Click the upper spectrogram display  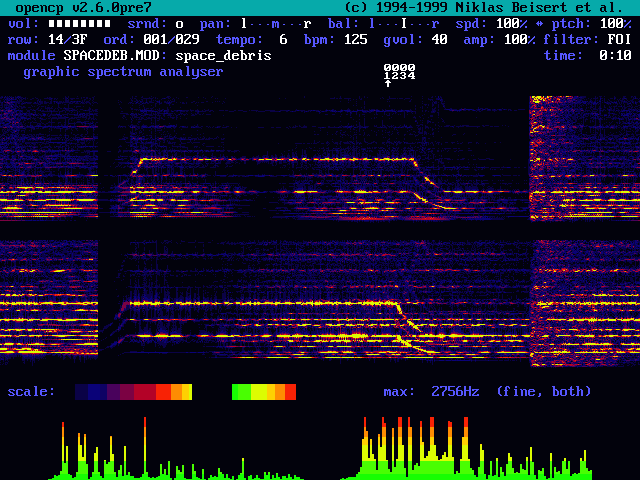coord(320,158)
